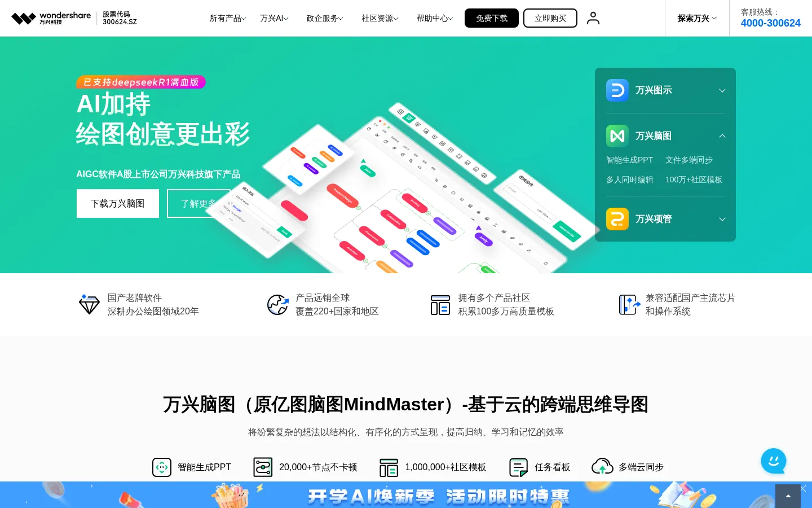The width and height of the screenshot is (812, 508).
Task: Click the globe icon beside 产品远销全球
Action: (x=277, y=304)
